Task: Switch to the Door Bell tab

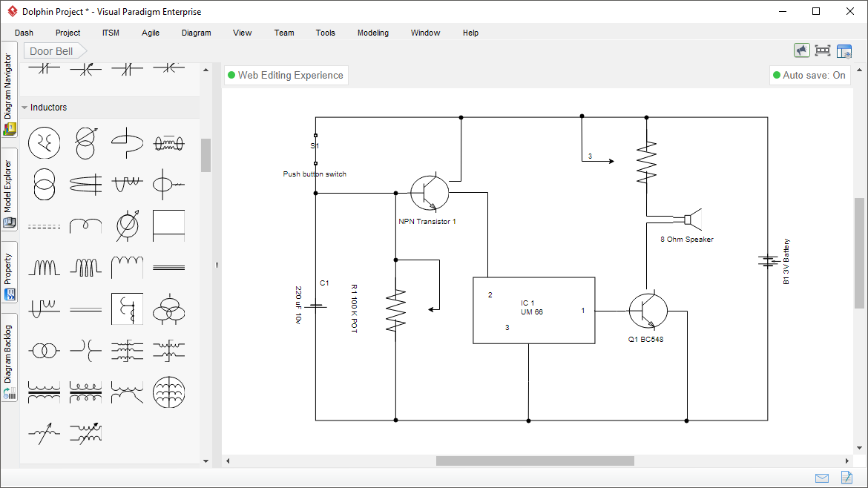Action: 50,50
